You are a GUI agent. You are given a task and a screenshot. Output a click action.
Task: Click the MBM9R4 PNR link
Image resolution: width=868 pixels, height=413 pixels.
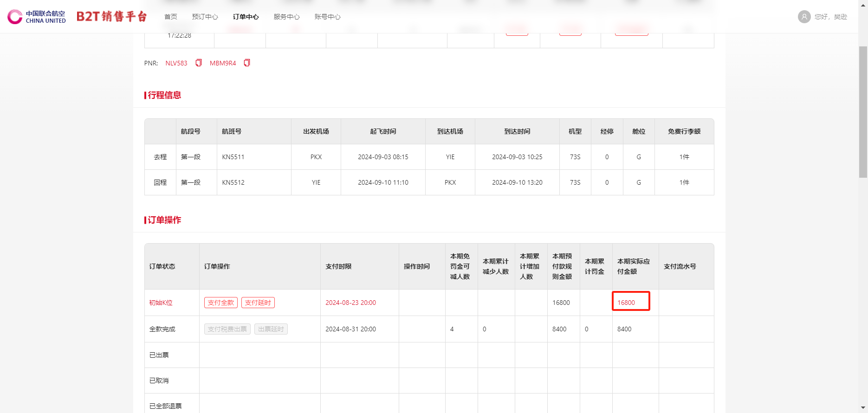[x=223, y=63]
